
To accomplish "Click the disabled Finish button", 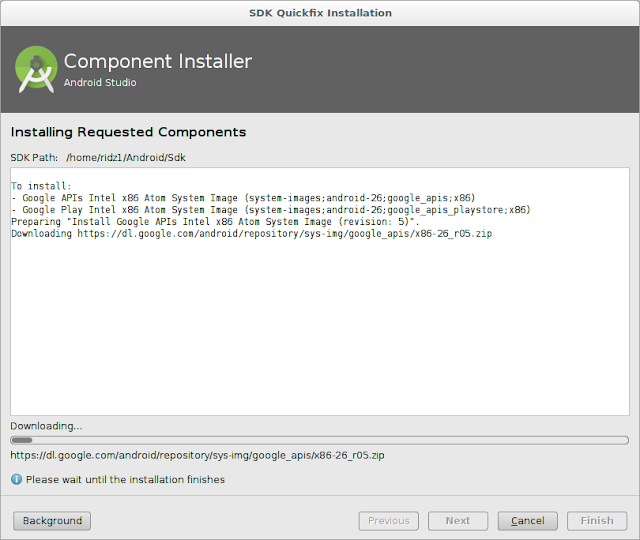I will pos(597,521).
